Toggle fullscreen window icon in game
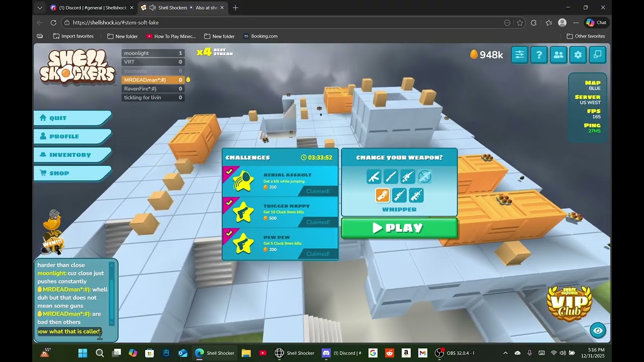 pyautogui.click(x=597, y=55)
